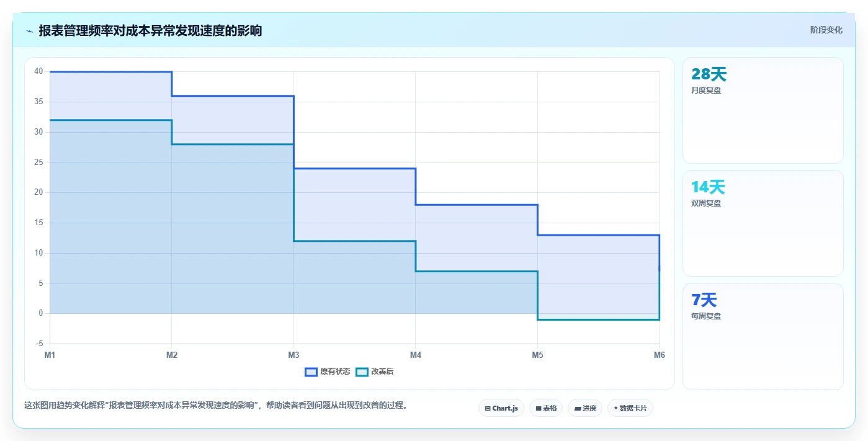Toggle the 改善后 legend item
Viewport: 868px width, 441px height.
pos(375,372)
